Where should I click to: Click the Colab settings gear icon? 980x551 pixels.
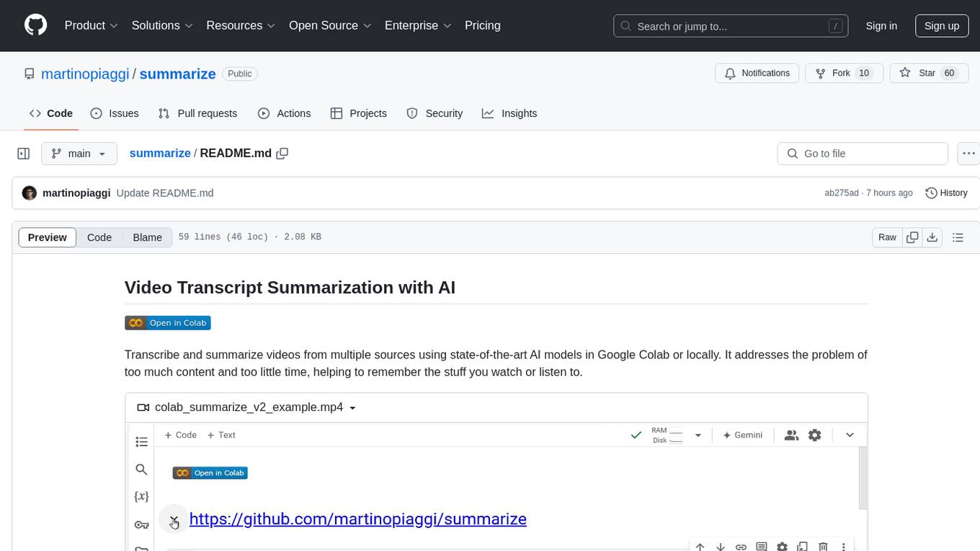tap(815, 435)
